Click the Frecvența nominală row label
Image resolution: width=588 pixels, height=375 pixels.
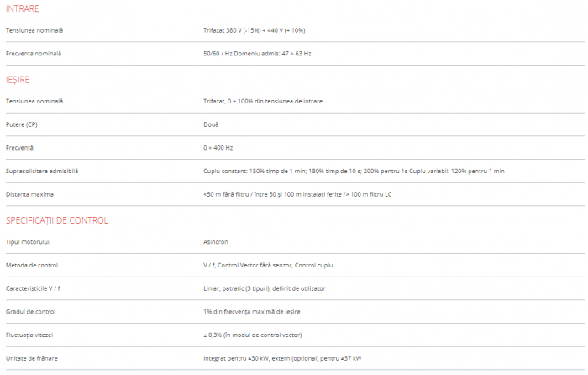(x=33, y=54)
